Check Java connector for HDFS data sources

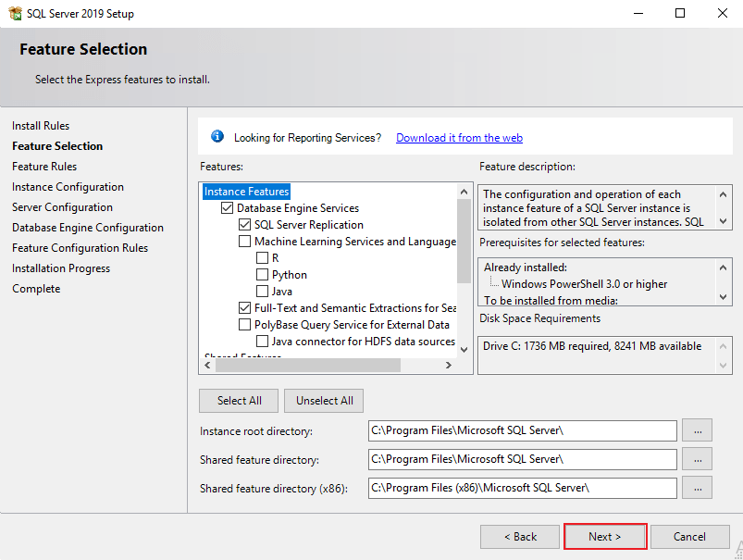[264, 341]
